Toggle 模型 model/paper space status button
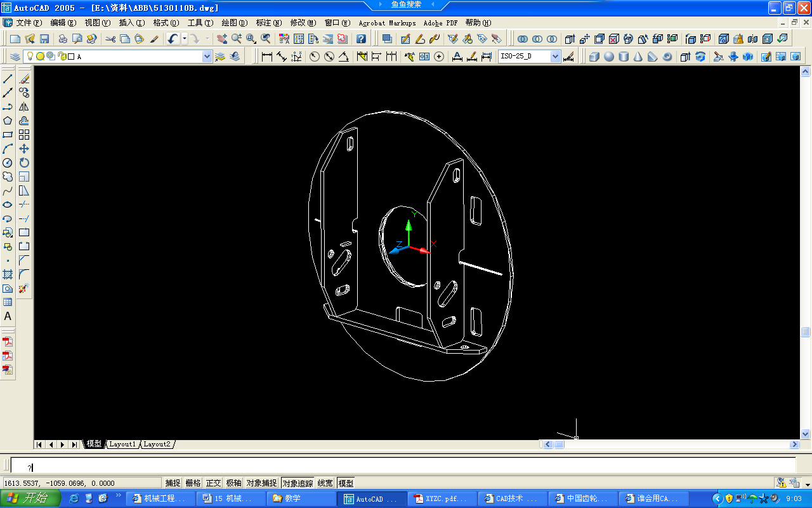Viewport: 812px width, 508px height. pyautogui.click(x=346, y=483)
